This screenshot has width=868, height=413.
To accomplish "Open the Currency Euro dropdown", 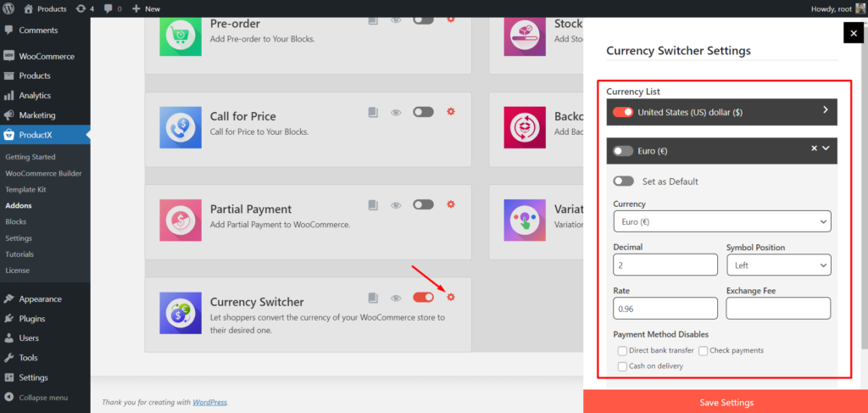I will coord(722,221).
